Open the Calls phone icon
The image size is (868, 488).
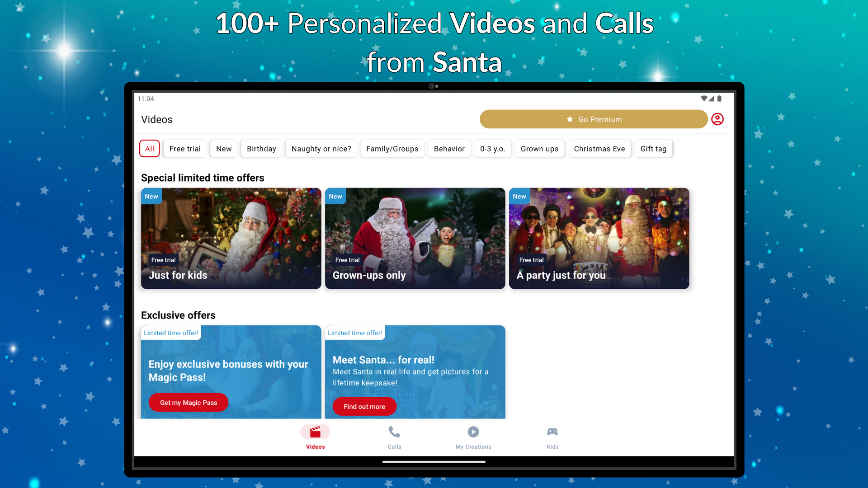pos(394,432)
